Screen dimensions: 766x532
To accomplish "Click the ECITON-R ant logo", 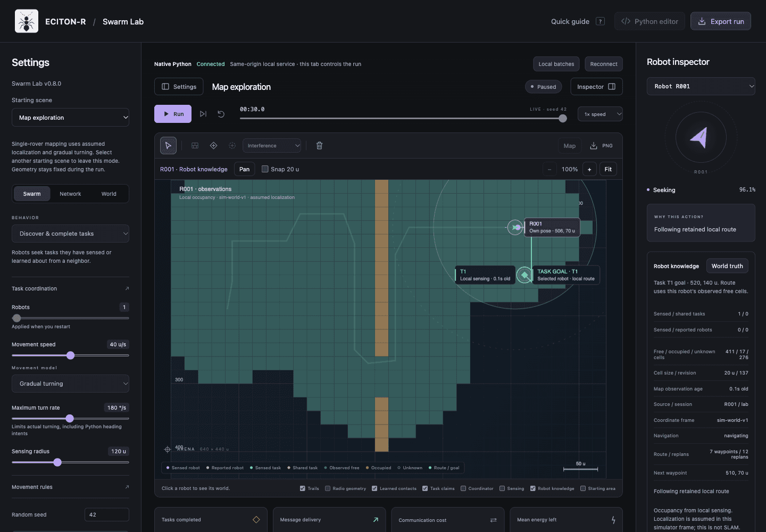I will (x=27, y=21).
